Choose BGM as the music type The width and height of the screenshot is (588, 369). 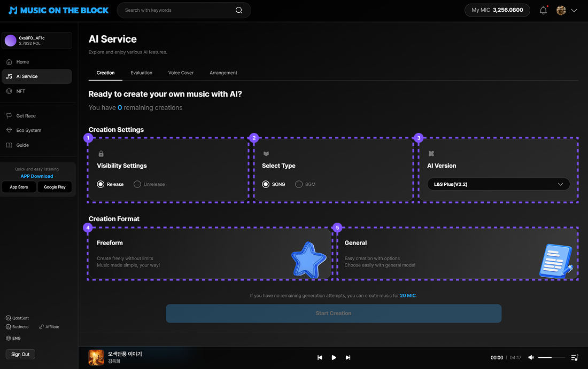click(299, 184)
